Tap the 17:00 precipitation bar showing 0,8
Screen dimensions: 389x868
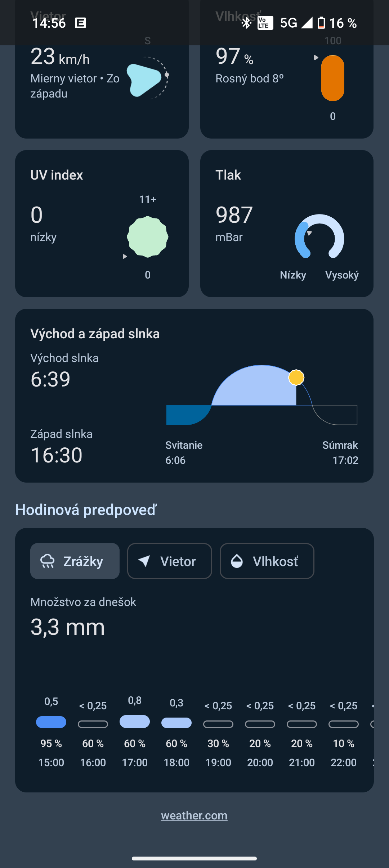point(135,721)
